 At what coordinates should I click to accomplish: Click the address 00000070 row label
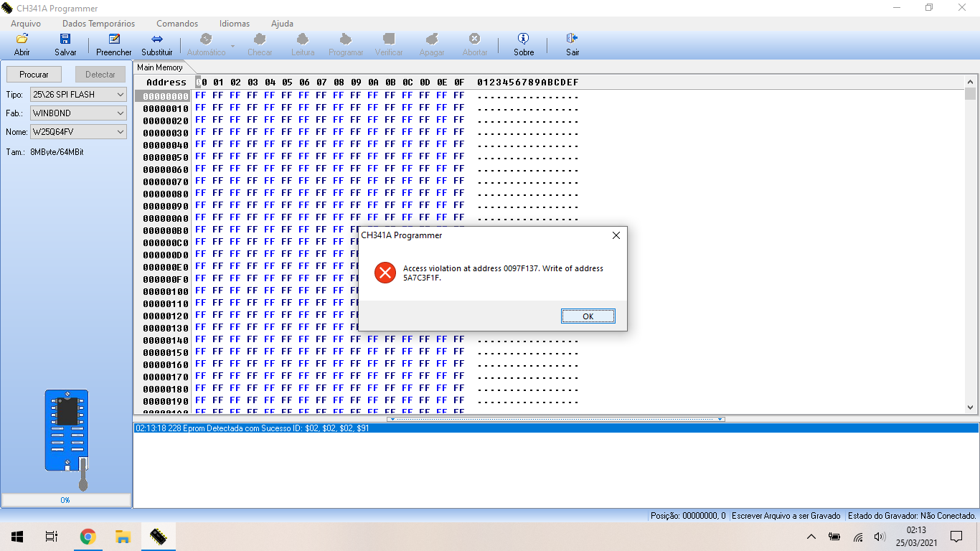[166, 182]
